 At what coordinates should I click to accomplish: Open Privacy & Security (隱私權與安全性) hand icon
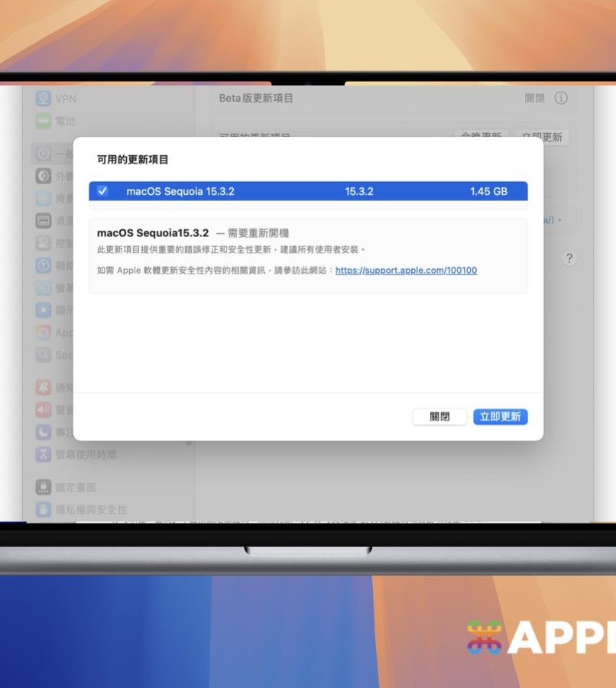tap(44, 509)
